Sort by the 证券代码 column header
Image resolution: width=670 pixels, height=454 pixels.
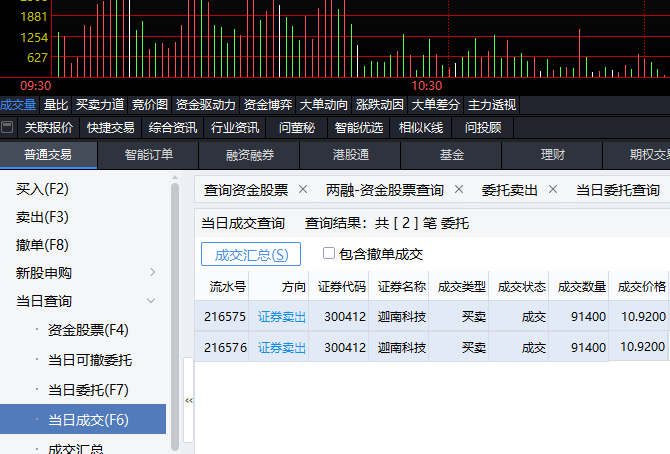click(339, 286)
